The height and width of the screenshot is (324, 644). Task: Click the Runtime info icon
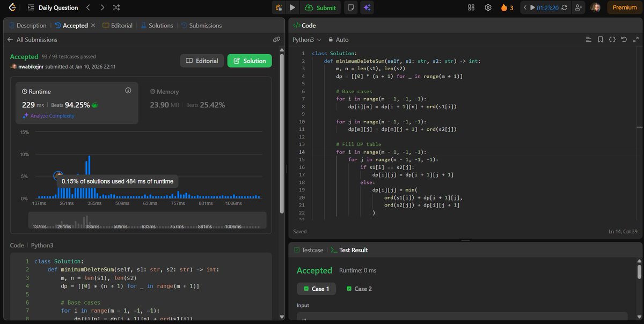coord(128,91)
